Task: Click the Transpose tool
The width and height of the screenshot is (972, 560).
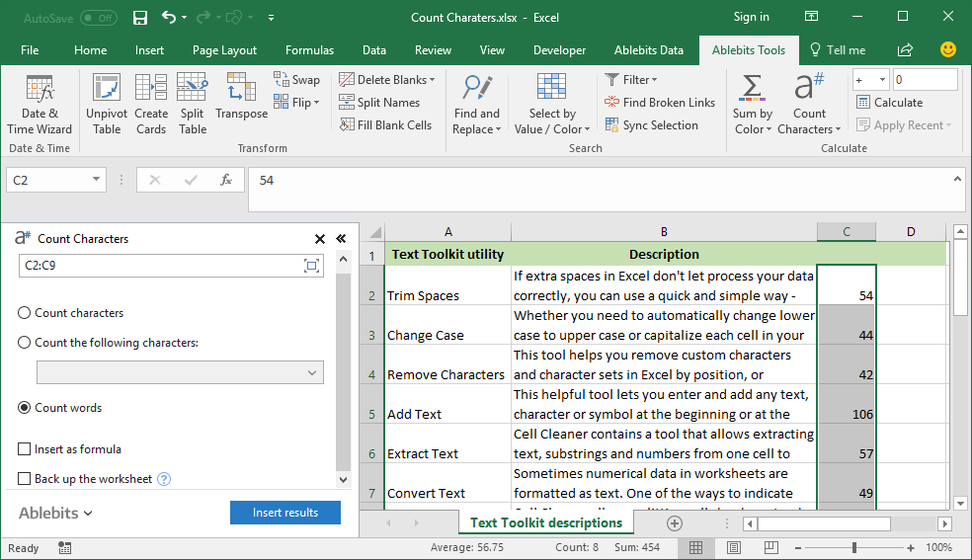Action: click(x=241, y=97)
